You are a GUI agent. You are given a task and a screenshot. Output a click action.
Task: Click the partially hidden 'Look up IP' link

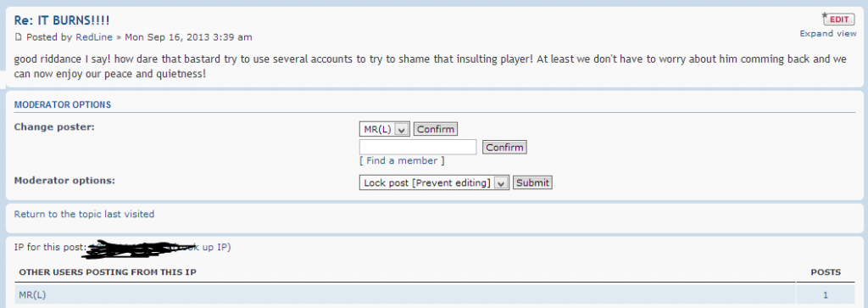(x=205, y=247)
